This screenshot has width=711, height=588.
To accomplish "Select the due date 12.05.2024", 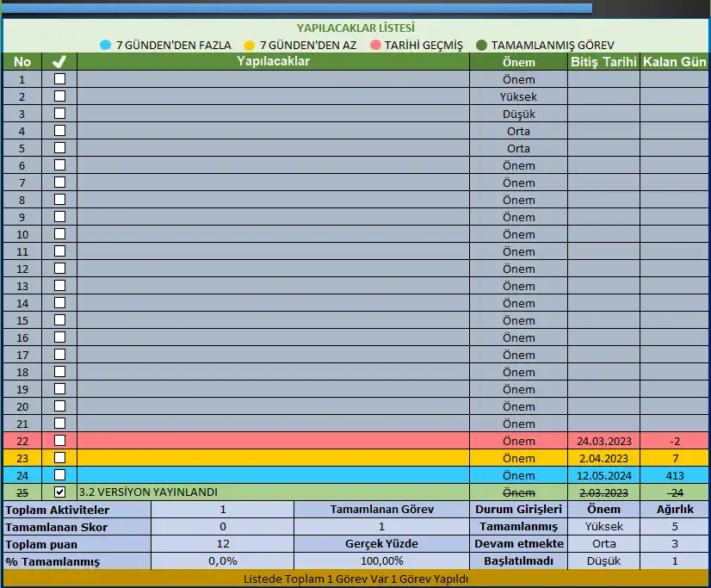I will click(603, 475).
